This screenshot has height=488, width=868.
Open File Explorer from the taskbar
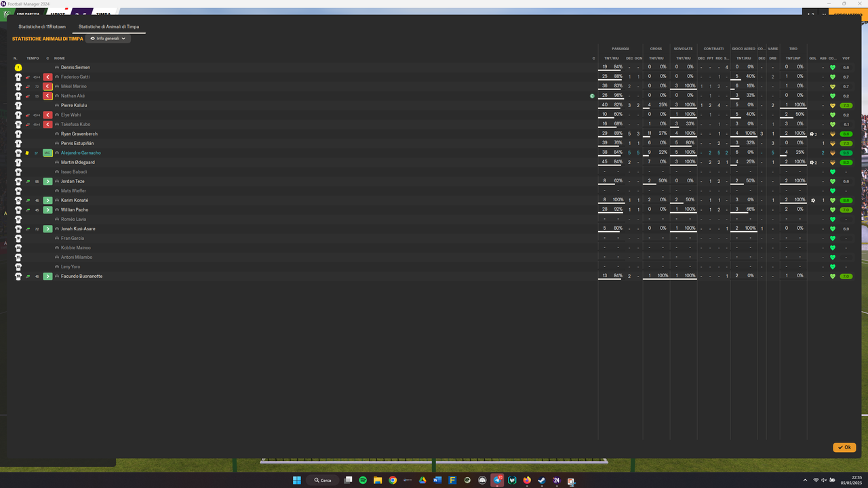point(378,480)
